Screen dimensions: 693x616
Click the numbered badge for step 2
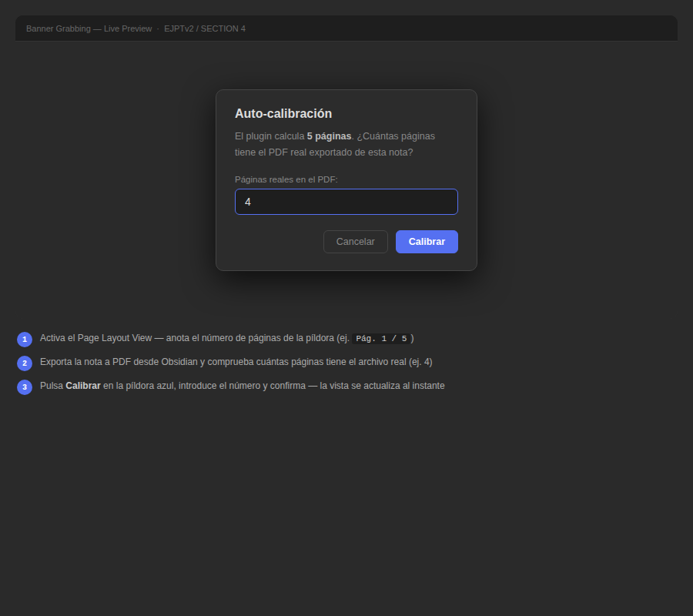pos(24,362)
